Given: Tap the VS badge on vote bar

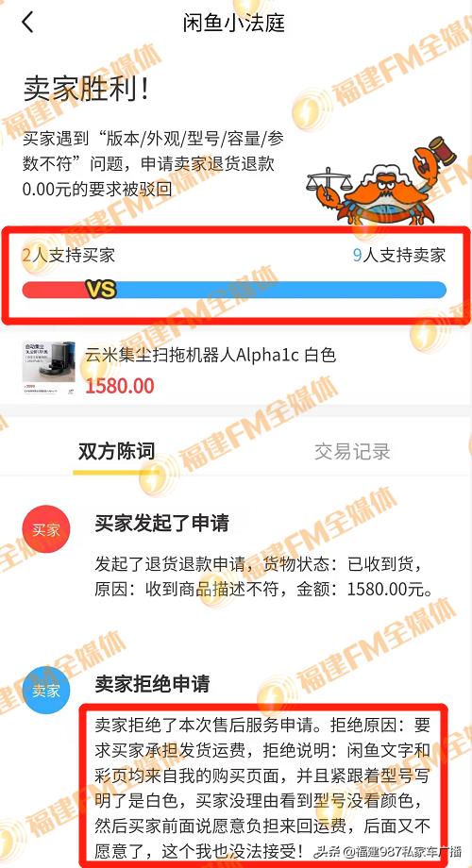Looking at the screenshot, I should [x=101, y=289].
